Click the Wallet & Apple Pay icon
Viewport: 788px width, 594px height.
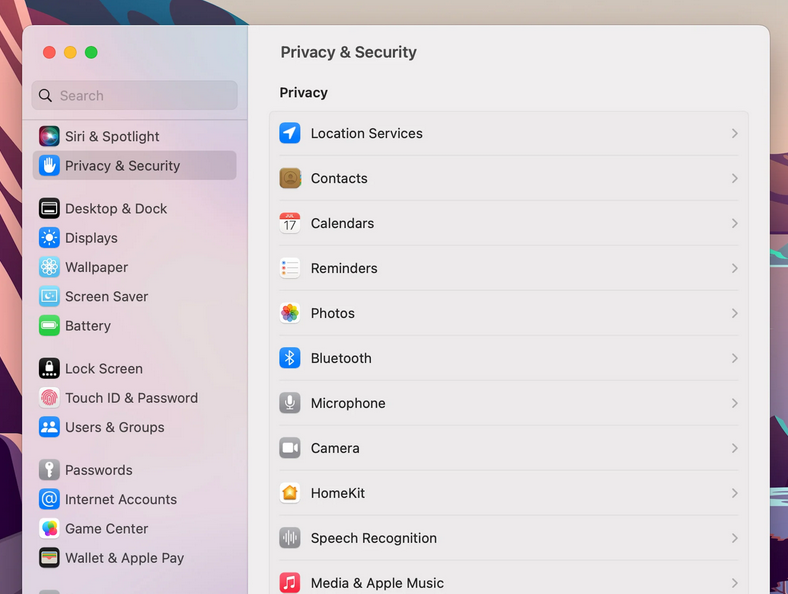tap(49, 558)
